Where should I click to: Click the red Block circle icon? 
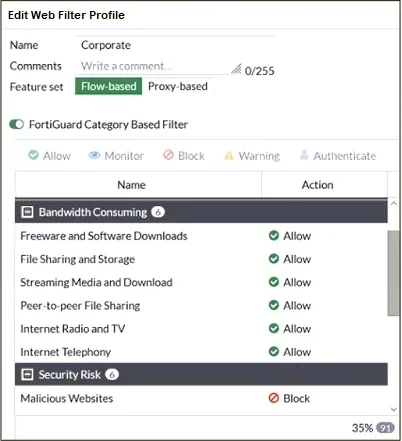[168, 155]
